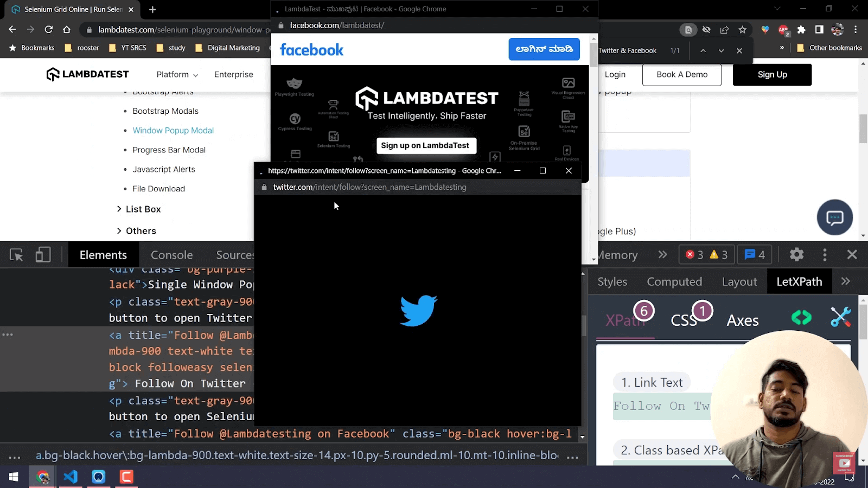
Task: Select the CSS tab in LetXPath
Action: click(x=683, y=320)
